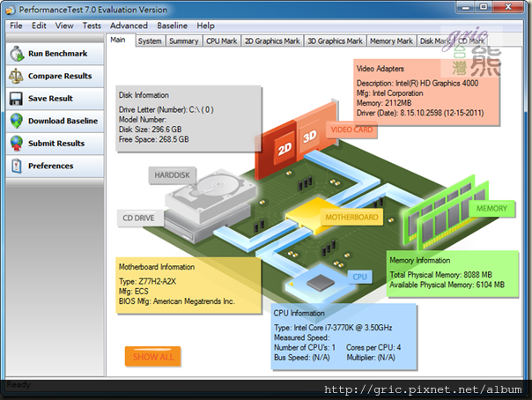Screen dimensions: 532x400
Task: Click the Memory Information panel heading
Action: click(419, 260)
